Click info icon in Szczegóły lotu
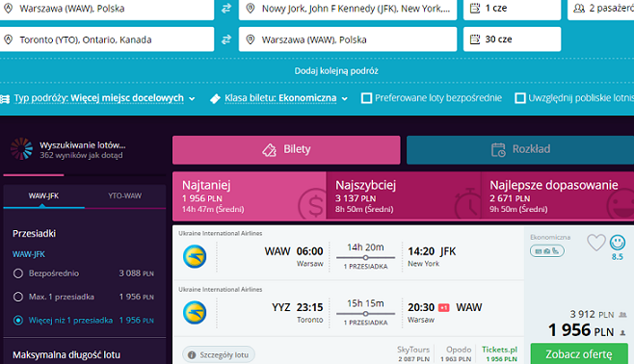Screen dimensions: 634x364 tap(192, 355)
